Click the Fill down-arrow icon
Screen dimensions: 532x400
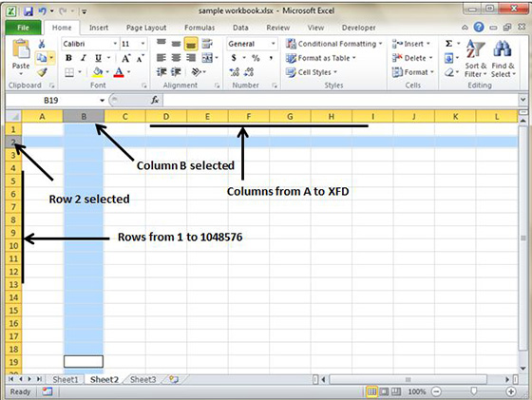(x=448, y=58)
